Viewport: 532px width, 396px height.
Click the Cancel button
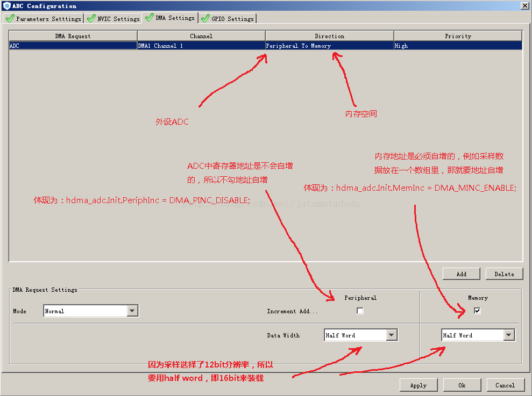pyautogui.click(x=505, y=385)
